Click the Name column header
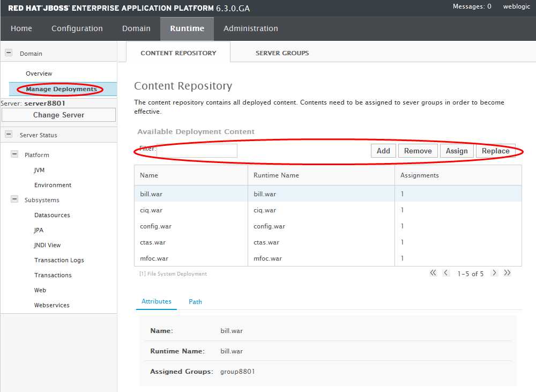536x392 pixels. coord(191,175)
